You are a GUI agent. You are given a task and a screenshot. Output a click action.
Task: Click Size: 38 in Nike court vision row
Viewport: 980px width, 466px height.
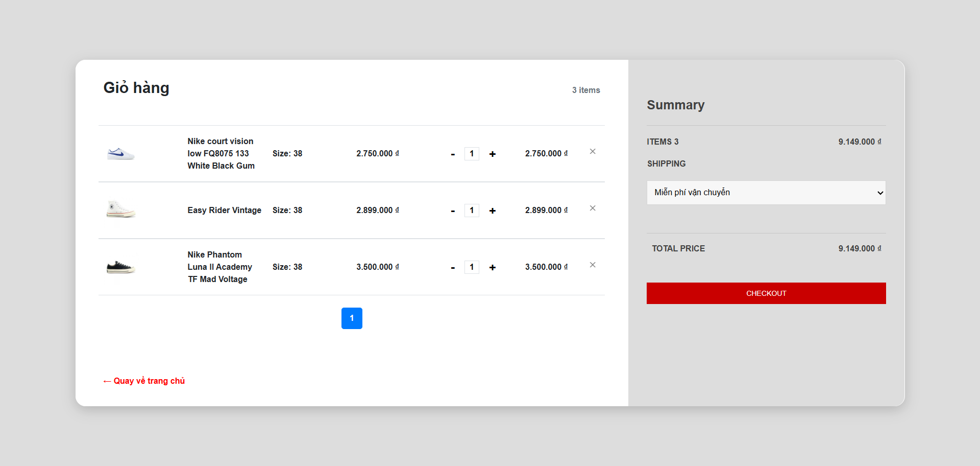coord(287,153)
